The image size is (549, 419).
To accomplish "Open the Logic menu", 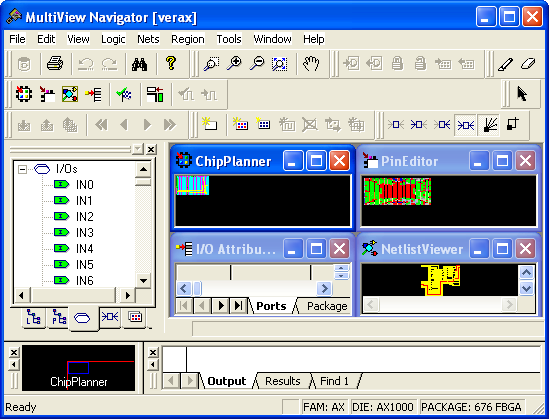I will pos(113,39).
